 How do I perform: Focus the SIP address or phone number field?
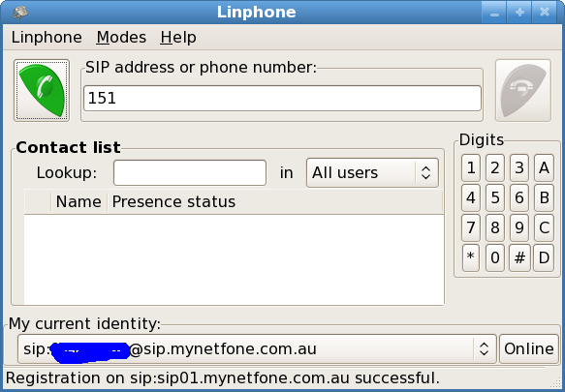tap(283, 99)
